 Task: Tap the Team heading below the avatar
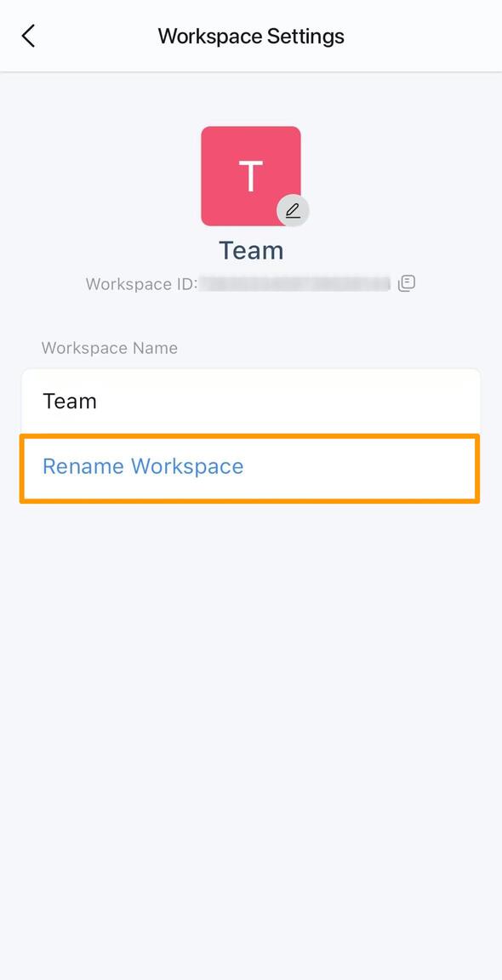click(251, 250)
